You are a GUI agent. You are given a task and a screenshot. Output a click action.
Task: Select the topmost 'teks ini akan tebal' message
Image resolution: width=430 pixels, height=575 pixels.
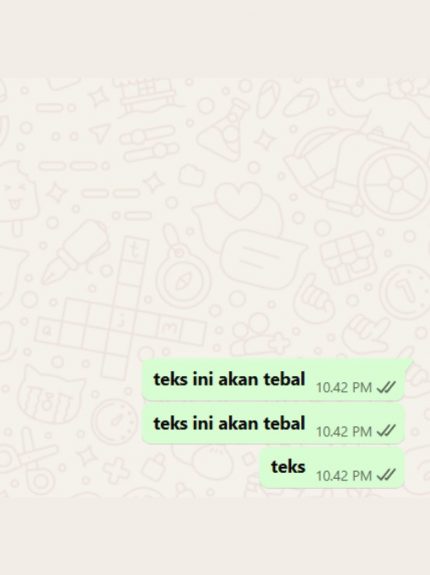coord(273,380)
